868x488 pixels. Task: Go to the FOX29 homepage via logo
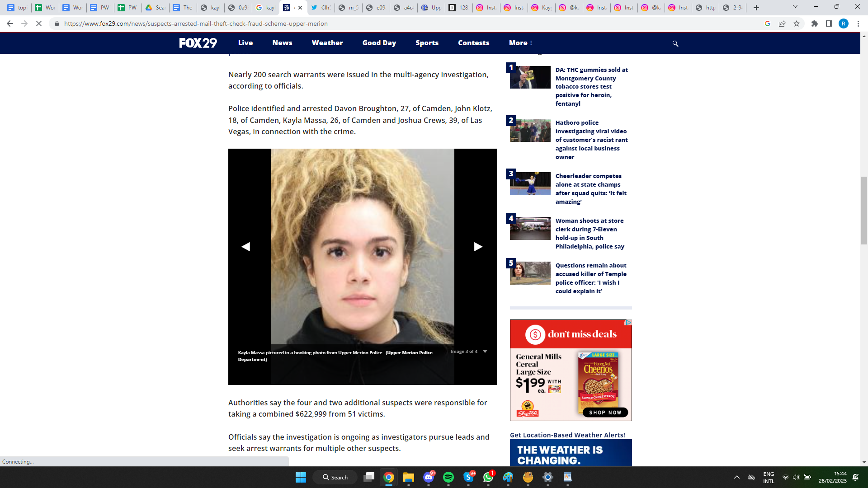(x=198, y=43)
